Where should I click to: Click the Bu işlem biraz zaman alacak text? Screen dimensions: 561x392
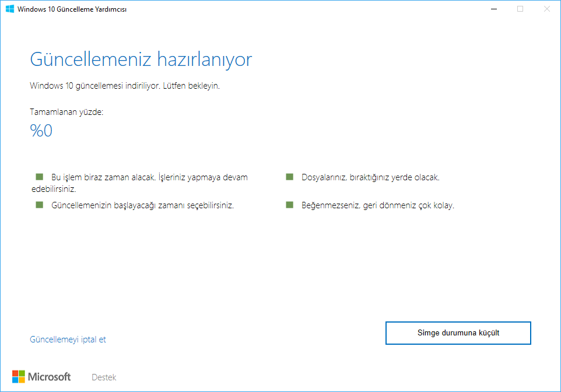(139, 183)
